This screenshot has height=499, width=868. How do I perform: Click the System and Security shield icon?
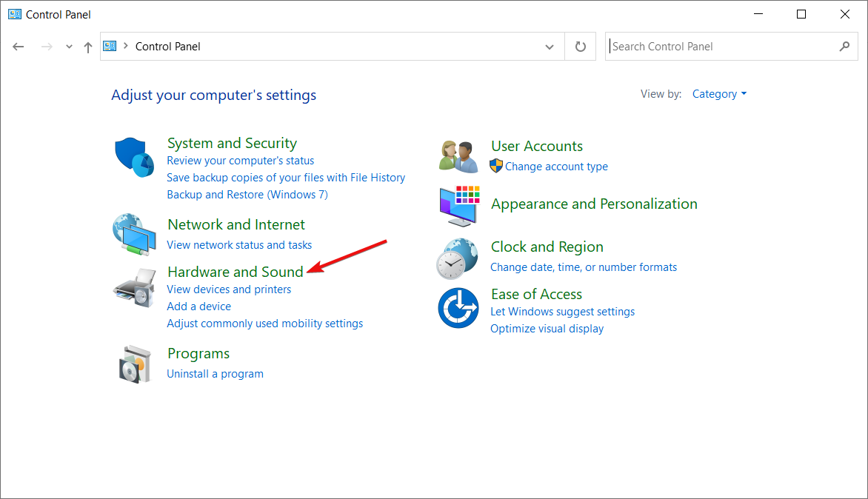point(134,157)
